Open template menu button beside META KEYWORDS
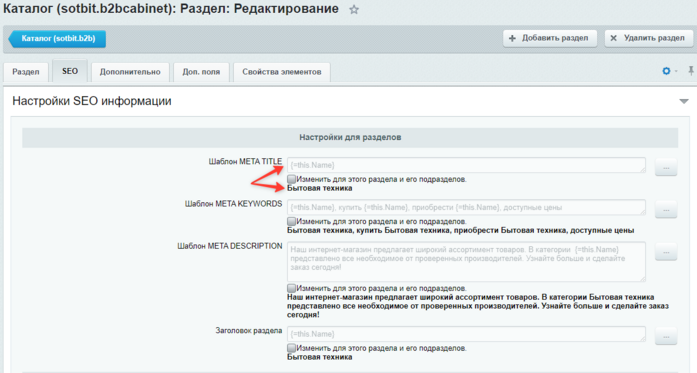The width and height of the screenshot is (697, 373). tap(666, 209)
